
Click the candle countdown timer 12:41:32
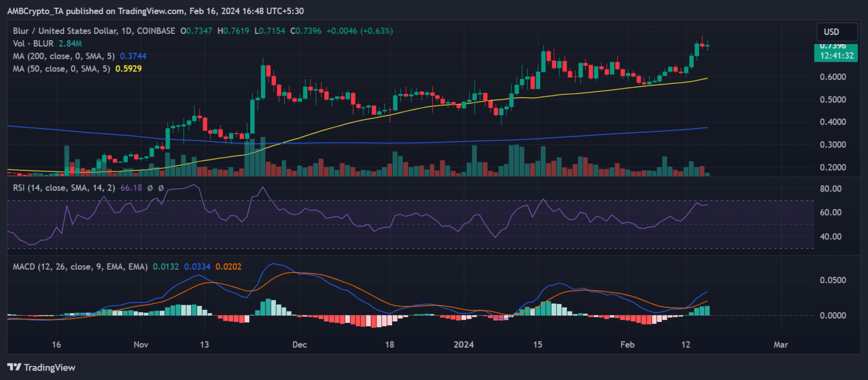[x=832, y=56]
